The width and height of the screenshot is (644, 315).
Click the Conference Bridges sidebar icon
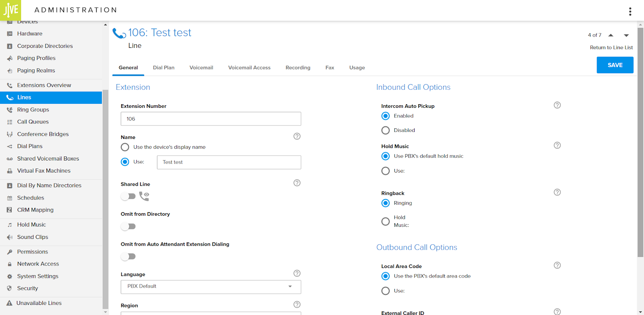point(10,134)
